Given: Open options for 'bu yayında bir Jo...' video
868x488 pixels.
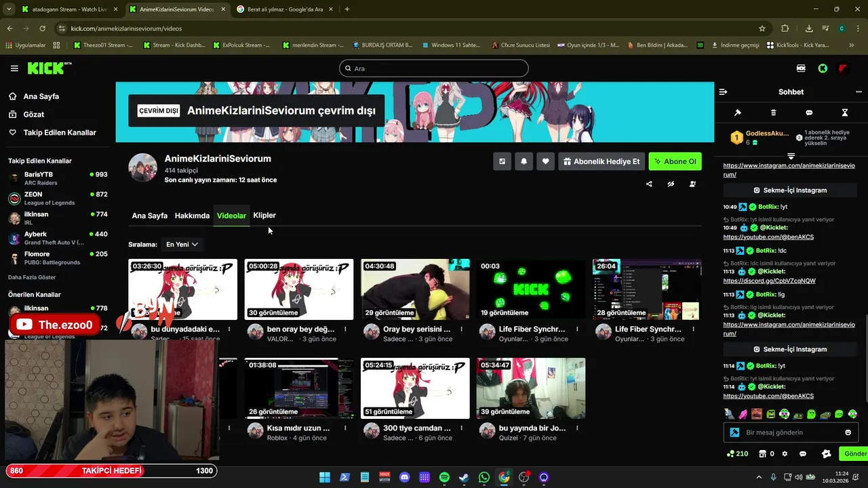Looking at the screenshot, I should (577, 428).
